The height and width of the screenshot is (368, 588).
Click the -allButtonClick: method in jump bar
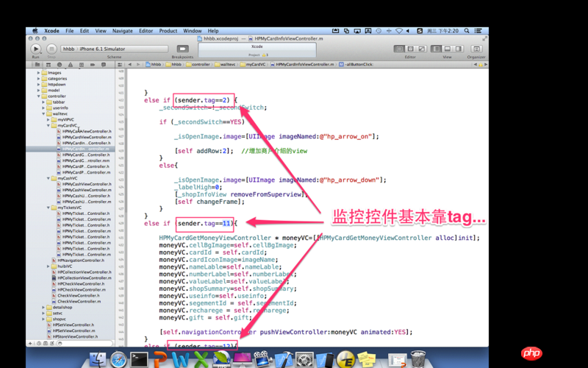point(356,65)
